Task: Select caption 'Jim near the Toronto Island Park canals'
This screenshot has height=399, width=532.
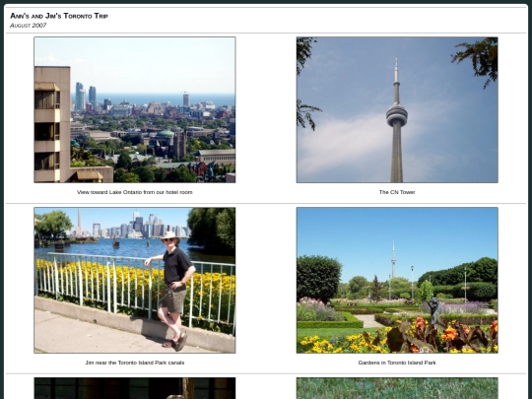Action: pyautogui.click(x=135, y=363)
